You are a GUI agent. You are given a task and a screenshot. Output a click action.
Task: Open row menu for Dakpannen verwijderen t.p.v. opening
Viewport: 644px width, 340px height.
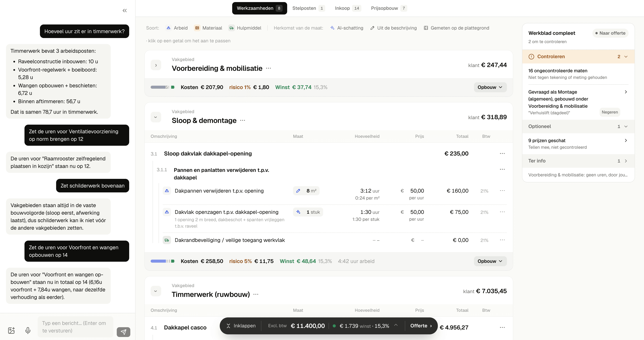502,191
